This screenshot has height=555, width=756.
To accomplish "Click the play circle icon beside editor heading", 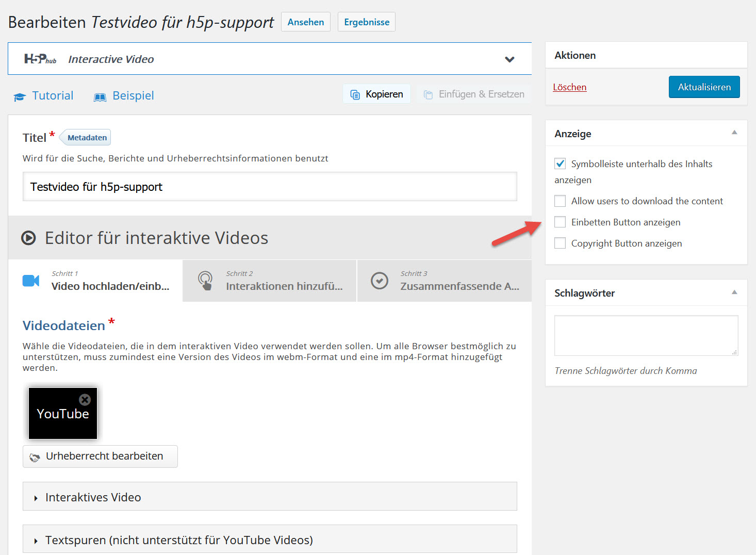I will pyautogui.click(x=28, y=238).
